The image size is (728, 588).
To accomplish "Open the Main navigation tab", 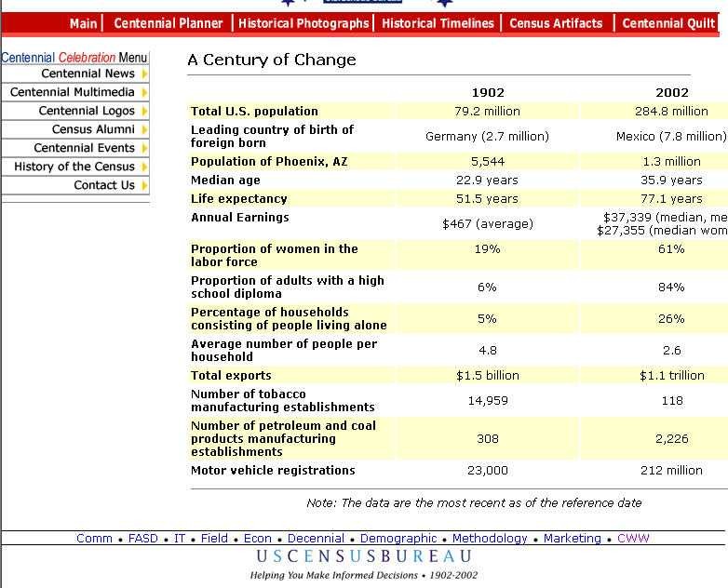I will click(x=83, y=23).
